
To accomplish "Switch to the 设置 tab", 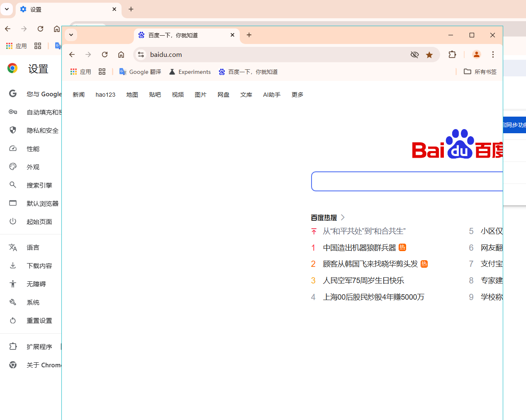I will pos(68,10).
